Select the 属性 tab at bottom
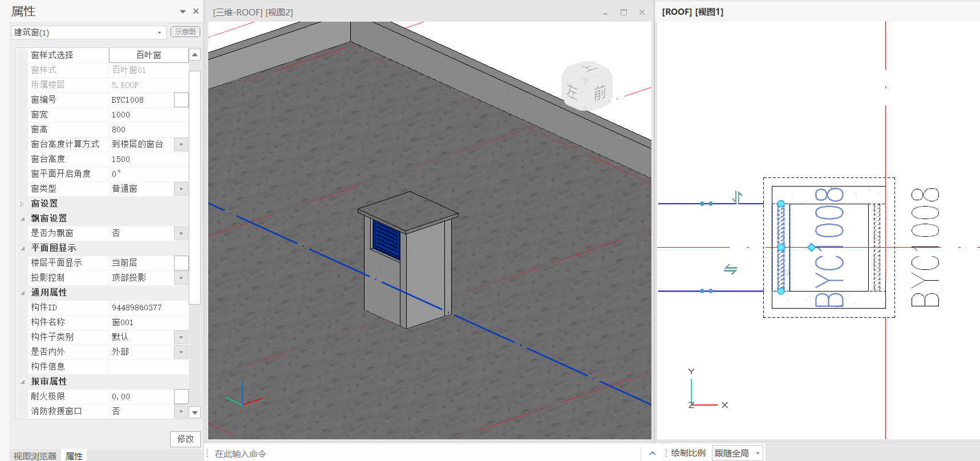 click(x=74, y=455)
